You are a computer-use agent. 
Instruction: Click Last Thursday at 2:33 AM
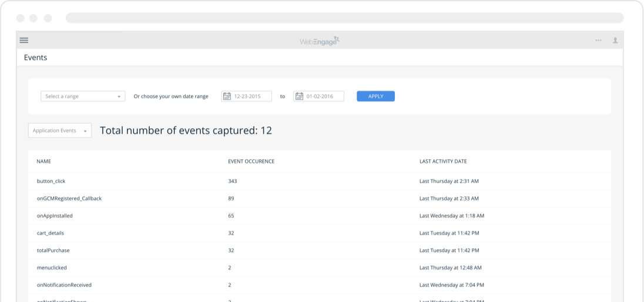coord(449,199)
